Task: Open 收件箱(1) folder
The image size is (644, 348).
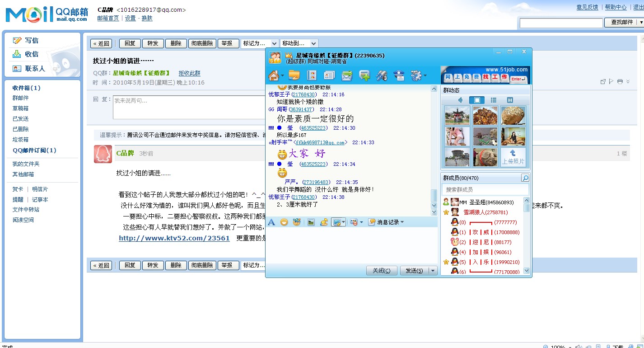Action: pyautogui.click(x=26, y=88)
